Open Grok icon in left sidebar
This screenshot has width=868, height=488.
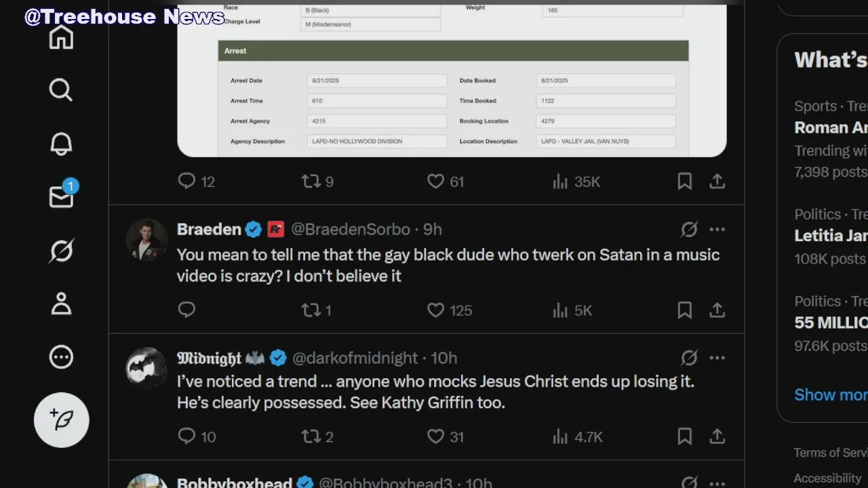click(x=61, y=251)
